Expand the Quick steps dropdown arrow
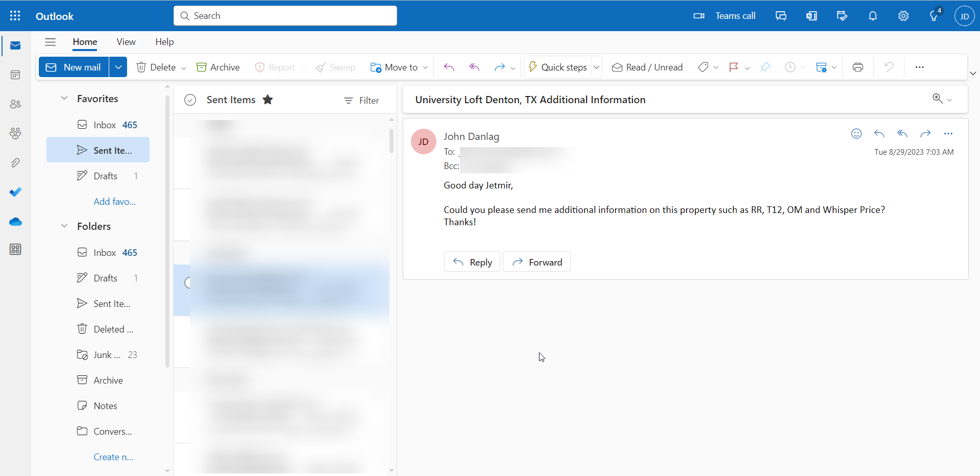Screen dimensions: 980x476 point(596,67)
